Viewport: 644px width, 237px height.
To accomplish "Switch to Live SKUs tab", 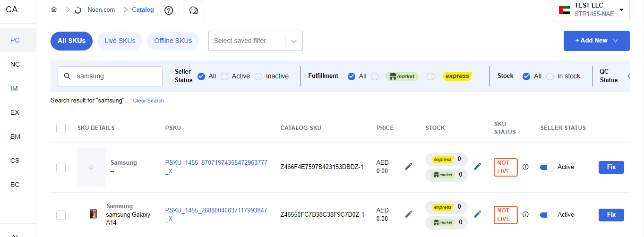I will pos(120,41).
